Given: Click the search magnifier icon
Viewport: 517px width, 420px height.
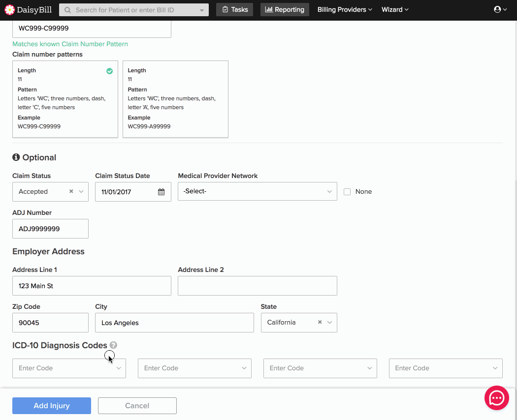Looking at the screenshot, I should click(67, 10).
